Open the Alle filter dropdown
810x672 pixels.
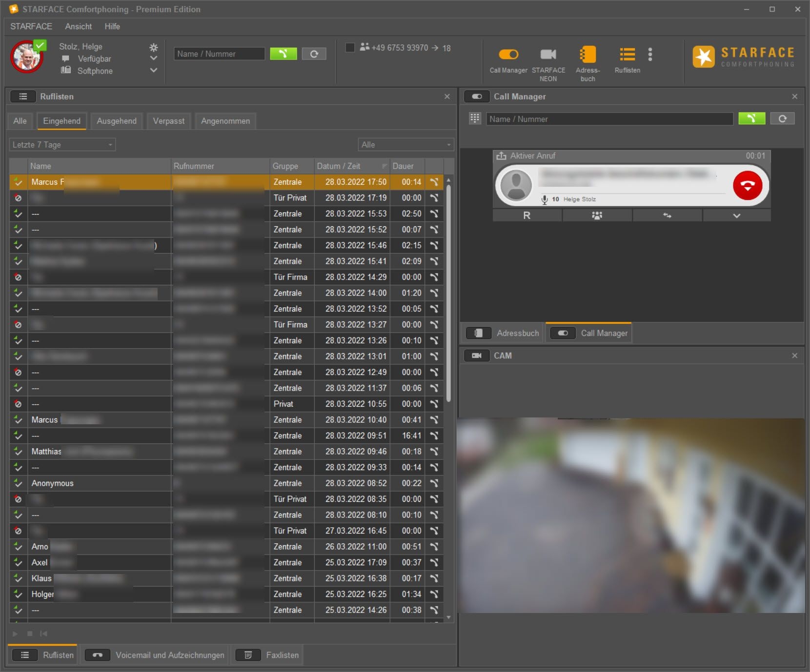[x=406, y=145]
